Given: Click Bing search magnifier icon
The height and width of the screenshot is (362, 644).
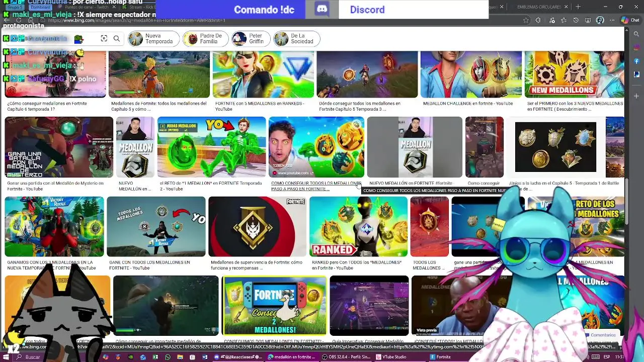Looking at the screenshot, I should 116,39.
